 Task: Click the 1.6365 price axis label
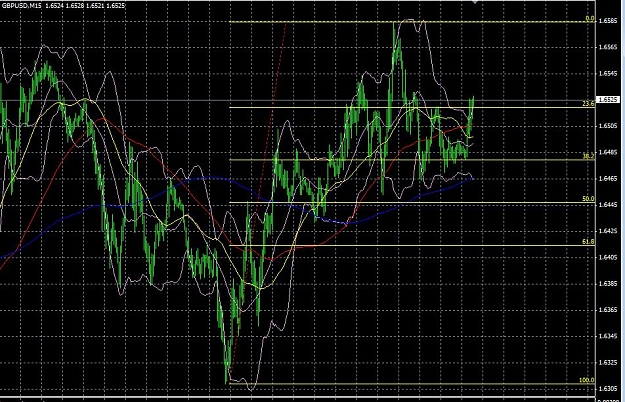608,310
